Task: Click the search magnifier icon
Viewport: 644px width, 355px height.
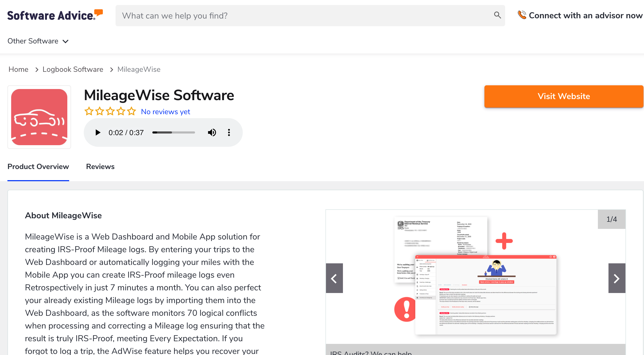Action: (x=497, y=15)
